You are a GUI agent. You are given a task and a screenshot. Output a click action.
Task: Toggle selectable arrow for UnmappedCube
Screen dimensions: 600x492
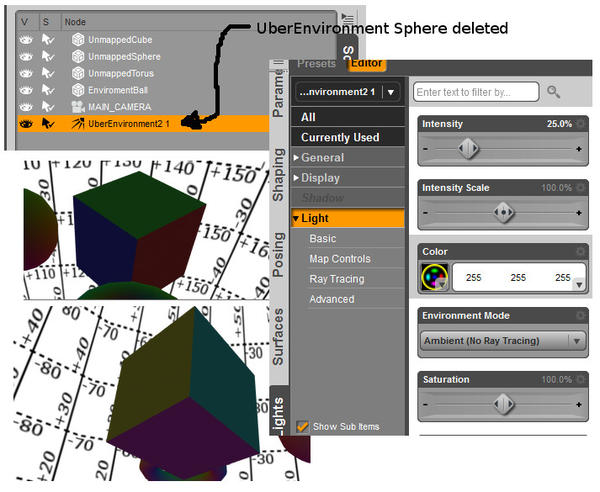[48, 39]
